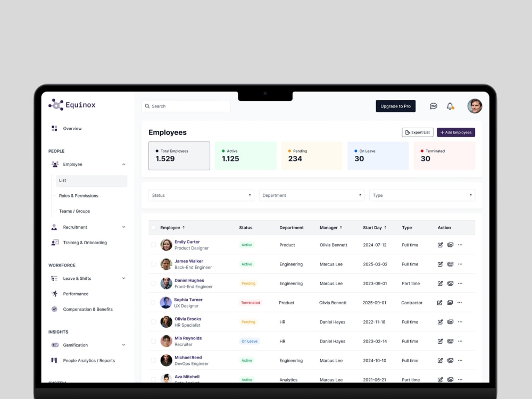Open more actions for Emily Carter
This screenshot has width=532, height=399.
[x=460, y=245]
